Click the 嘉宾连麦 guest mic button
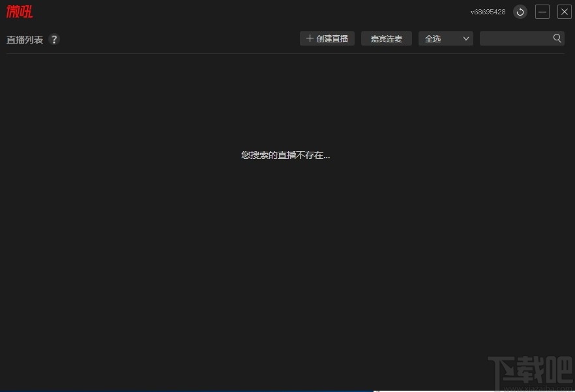This screenshot has width=575, height=392. pyautogui.click(x=386, y=38)
